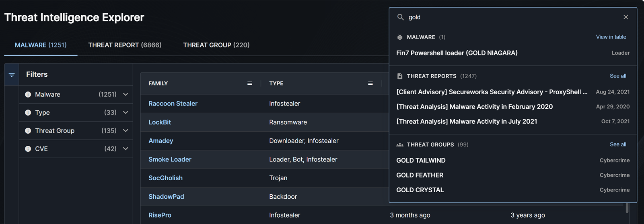Expand the CVE filter dropdown

click(x=126, y=149)
